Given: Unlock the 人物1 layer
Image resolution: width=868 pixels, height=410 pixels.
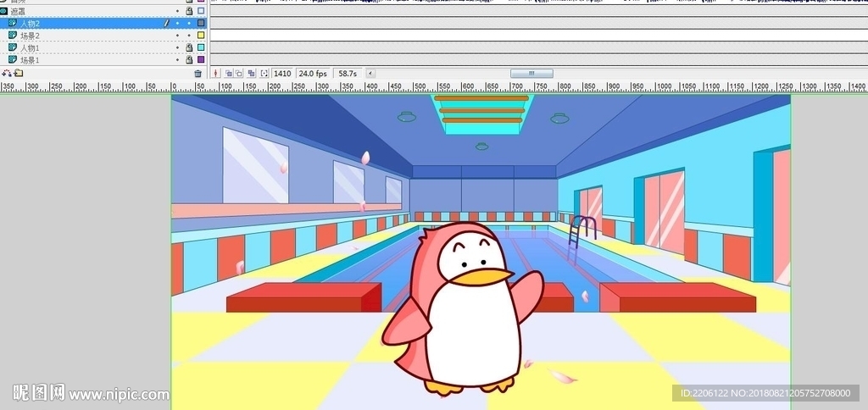Looking at the screenshot, I should (x=189, y=47).
